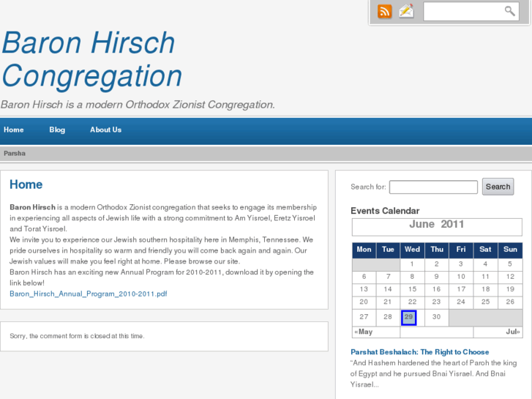Click the email subscription envelope icon
Viewport: 532px width, 399px height.
click(406, 11)
